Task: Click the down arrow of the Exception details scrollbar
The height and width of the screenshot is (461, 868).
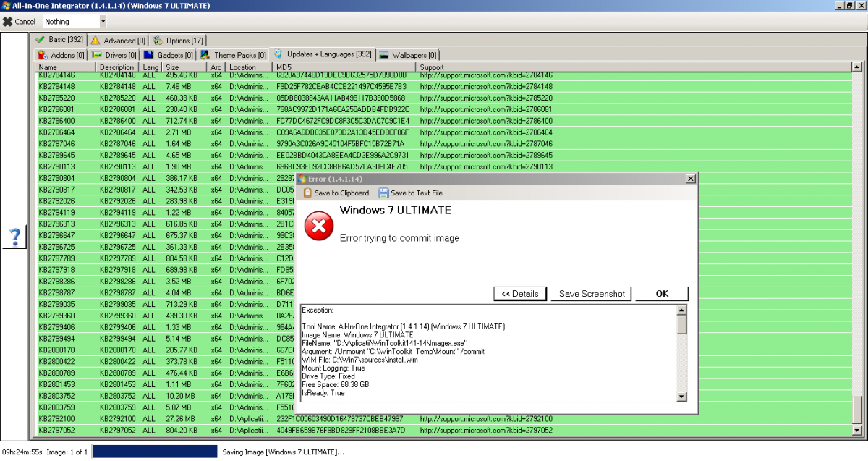Action: point(682,396)
